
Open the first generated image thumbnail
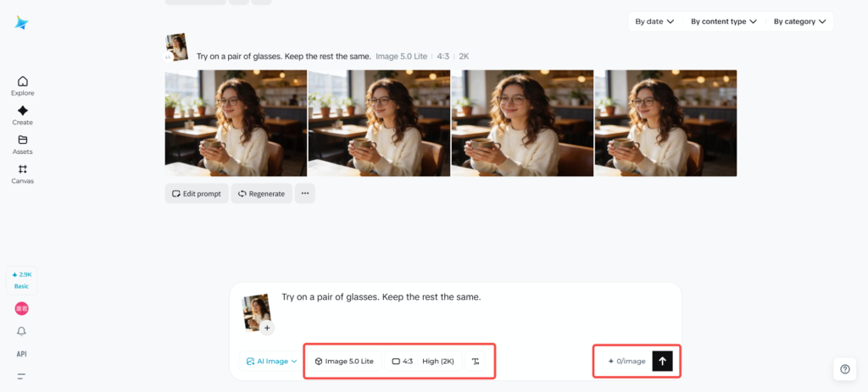coord(236,123)
